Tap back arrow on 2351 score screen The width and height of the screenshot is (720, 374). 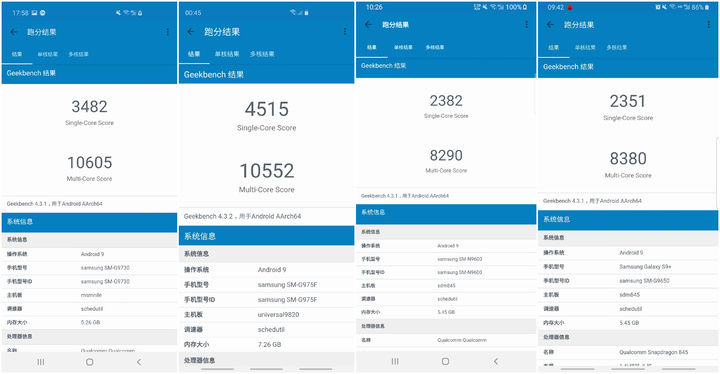pos(550,24)
